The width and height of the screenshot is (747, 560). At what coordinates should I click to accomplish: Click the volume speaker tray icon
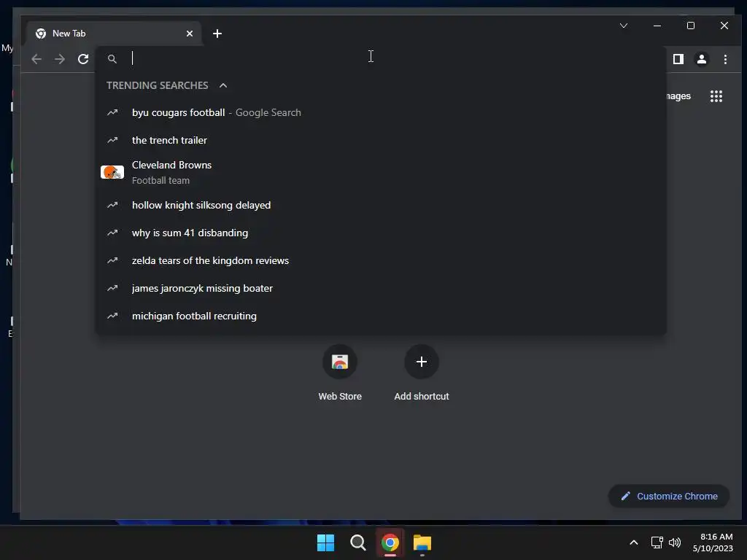coord(675,542)
